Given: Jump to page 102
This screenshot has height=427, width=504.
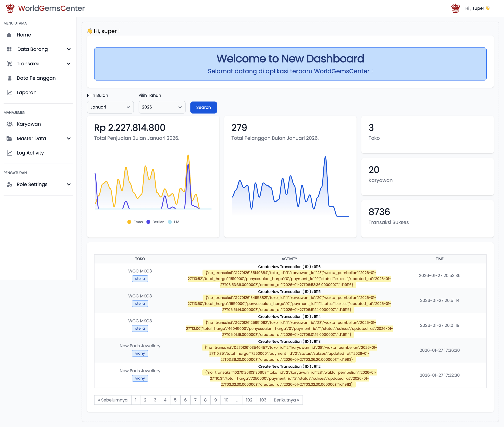Looking at the screenshot, I should (x=249, y=400).
